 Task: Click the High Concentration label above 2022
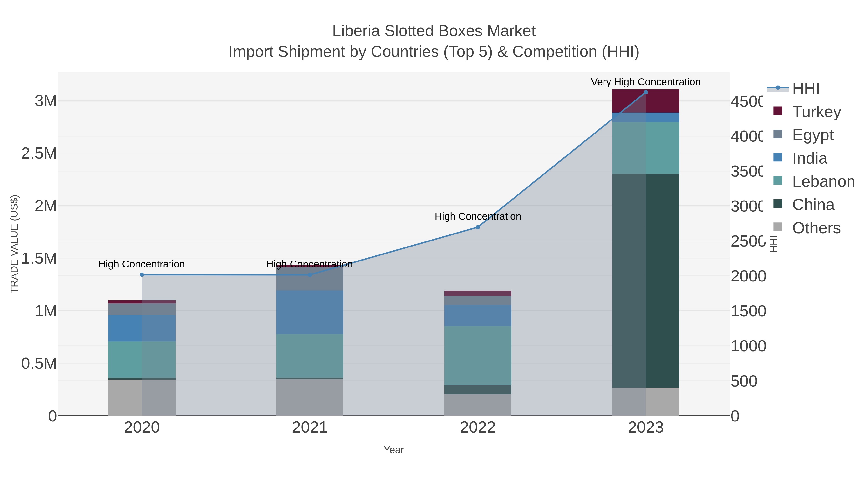478,216
